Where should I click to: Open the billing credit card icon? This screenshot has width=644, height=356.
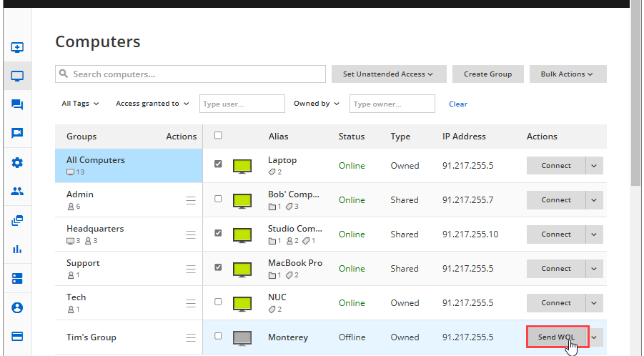click(x=17, y=336)
